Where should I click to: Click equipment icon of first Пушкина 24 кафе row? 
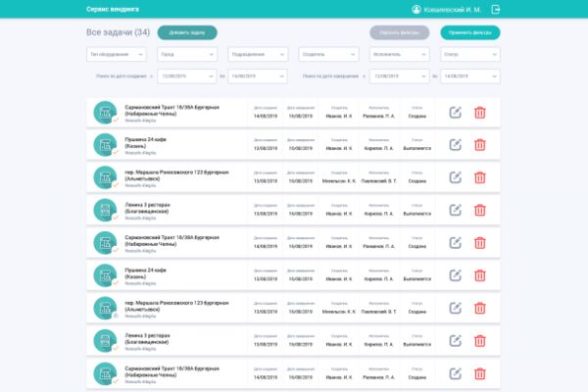105,145
